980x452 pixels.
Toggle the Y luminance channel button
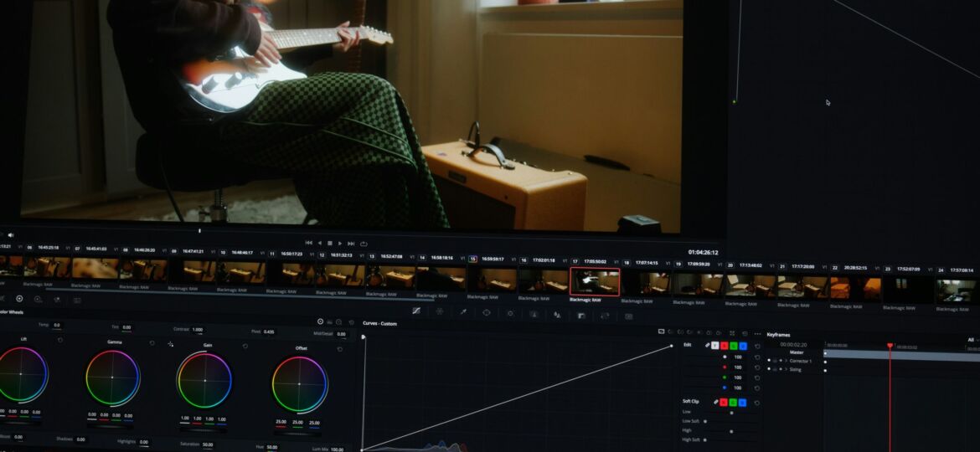pyautogui.click(x=714, y=345)
